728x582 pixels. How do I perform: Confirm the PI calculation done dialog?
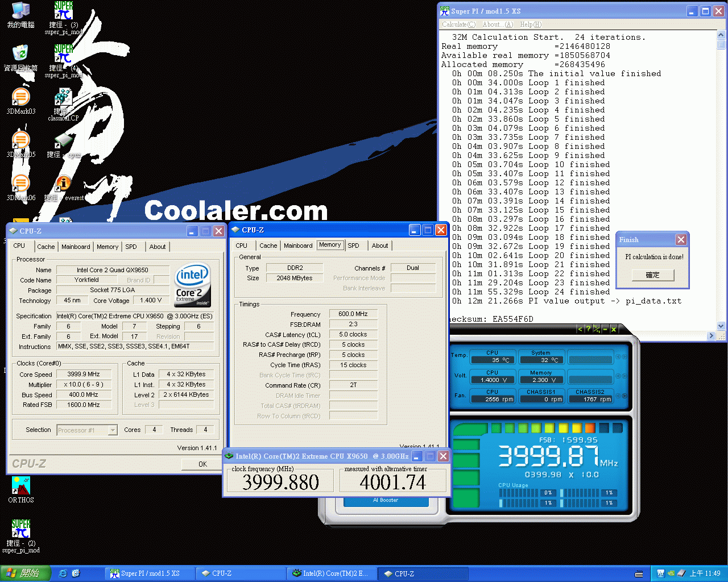click(652, 275)
